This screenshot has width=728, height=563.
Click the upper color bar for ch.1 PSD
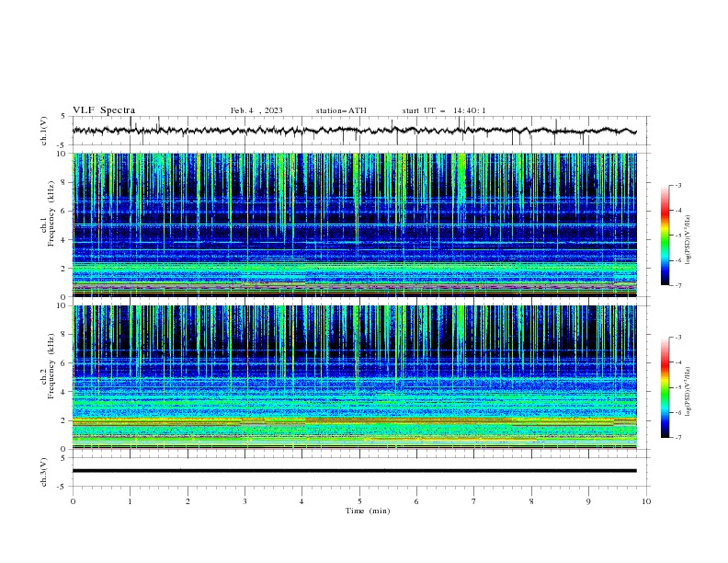[x=665, y=236]
